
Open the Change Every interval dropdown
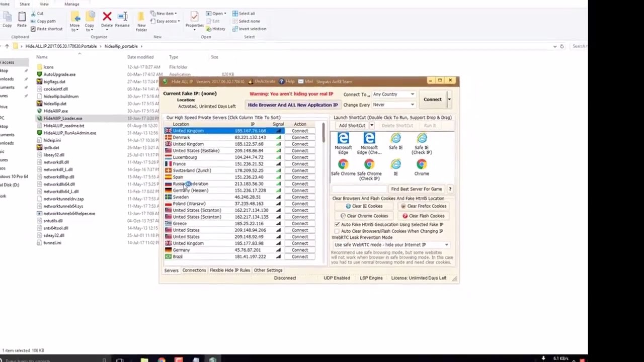(393, 105)
